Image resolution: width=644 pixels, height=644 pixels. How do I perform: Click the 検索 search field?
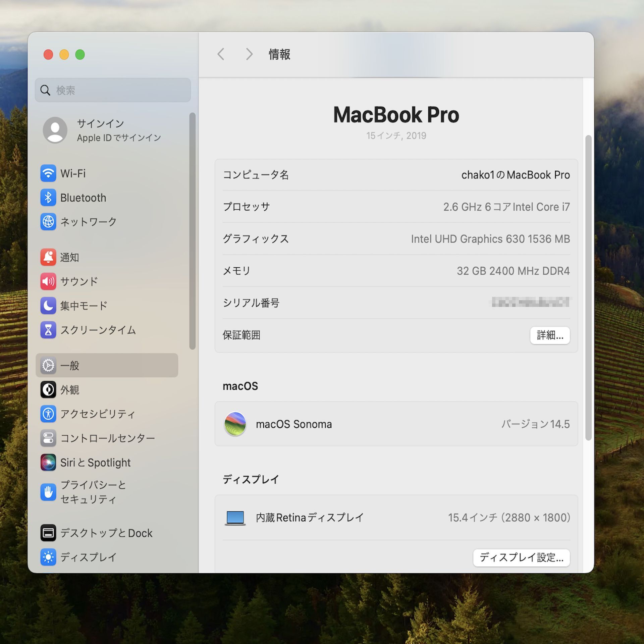[x=113, y=90]
